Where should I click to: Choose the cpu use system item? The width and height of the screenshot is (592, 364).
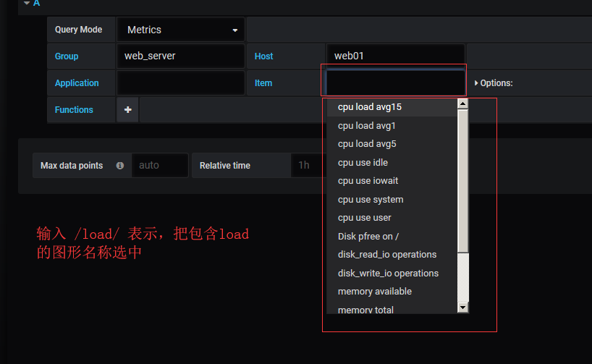coord(371,200)
